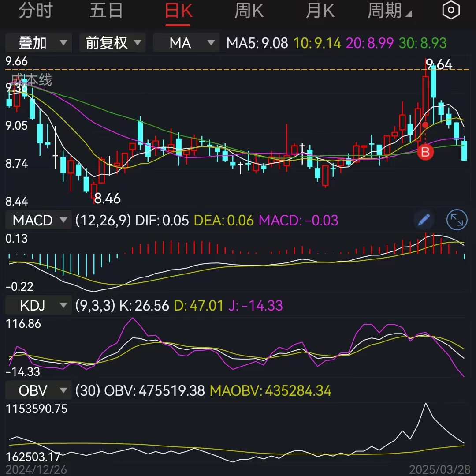The image size is (476, 476).
Task: Click the pencil drawing tool icon
Action: coord(424,220)
